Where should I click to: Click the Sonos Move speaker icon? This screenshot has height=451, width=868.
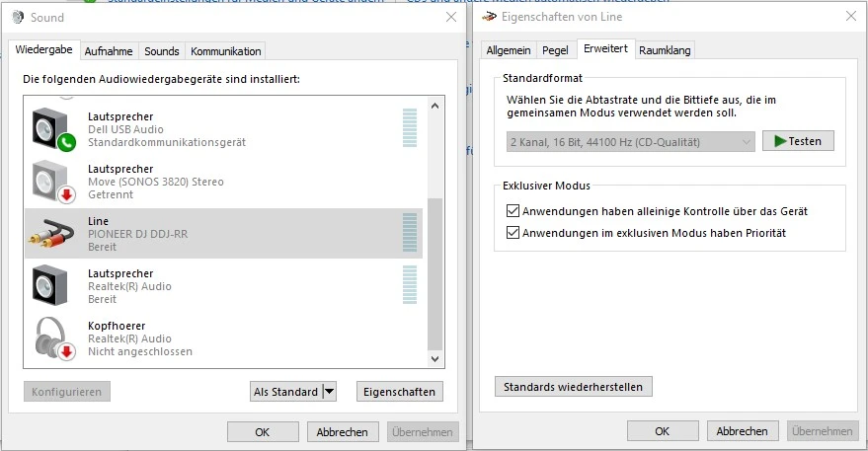pos(52,182)
